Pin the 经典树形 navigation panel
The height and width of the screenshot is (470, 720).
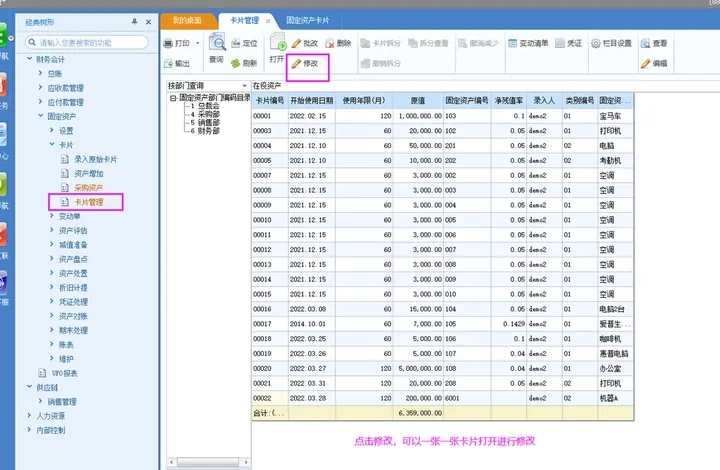click(x=135, y=20)
